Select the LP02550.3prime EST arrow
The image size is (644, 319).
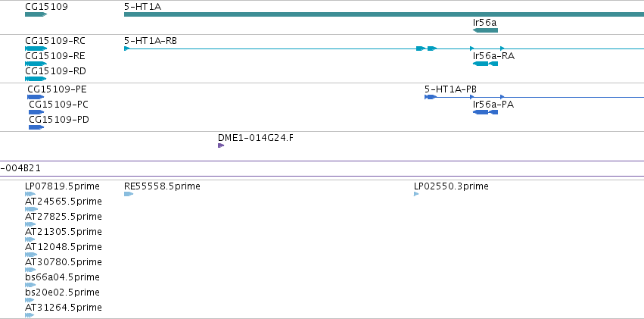tap(416, 194)
